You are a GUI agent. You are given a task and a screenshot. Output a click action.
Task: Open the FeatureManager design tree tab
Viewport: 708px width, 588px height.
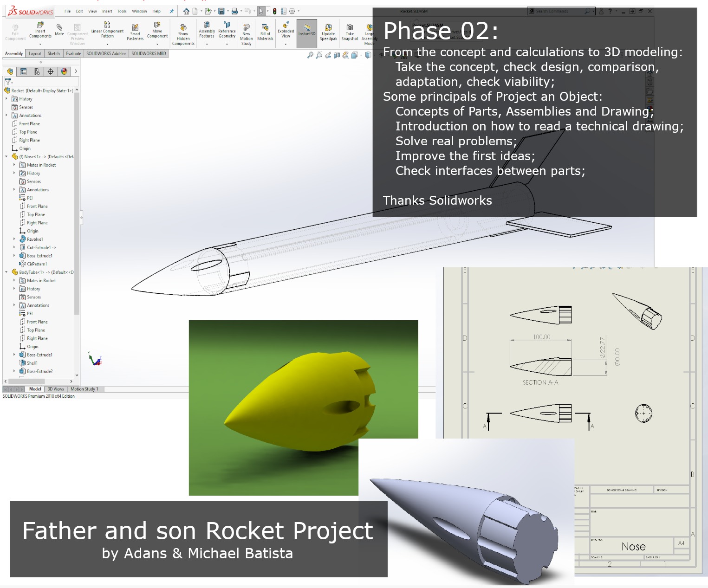10,71
